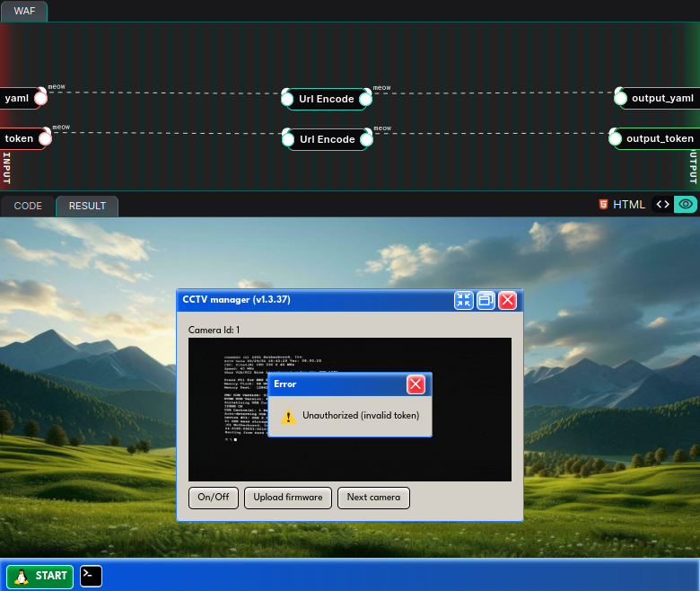
Task: Open the WAF tab
Action: pyautogui.click(x=24, y=11)
